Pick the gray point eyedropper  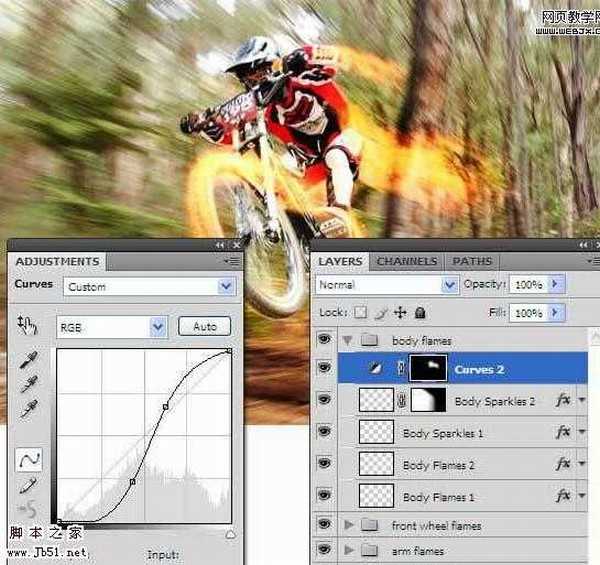pyautogui.click(x=28, y=384)
